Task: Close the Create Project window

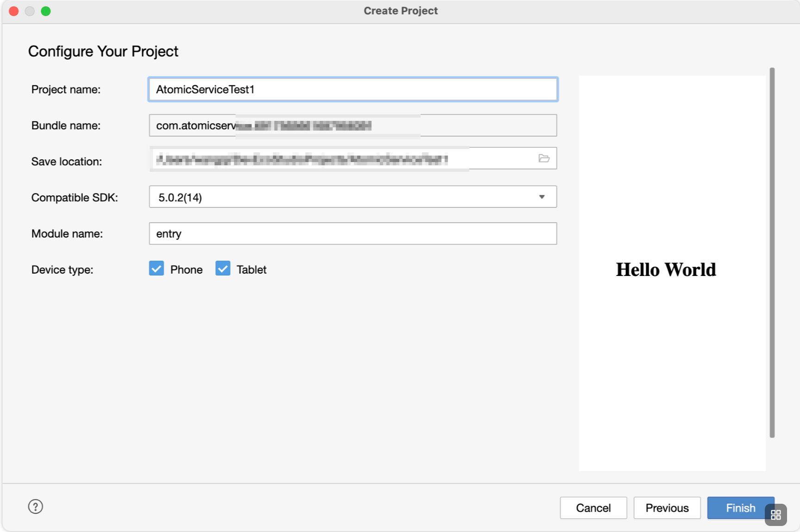Action: 14,11
